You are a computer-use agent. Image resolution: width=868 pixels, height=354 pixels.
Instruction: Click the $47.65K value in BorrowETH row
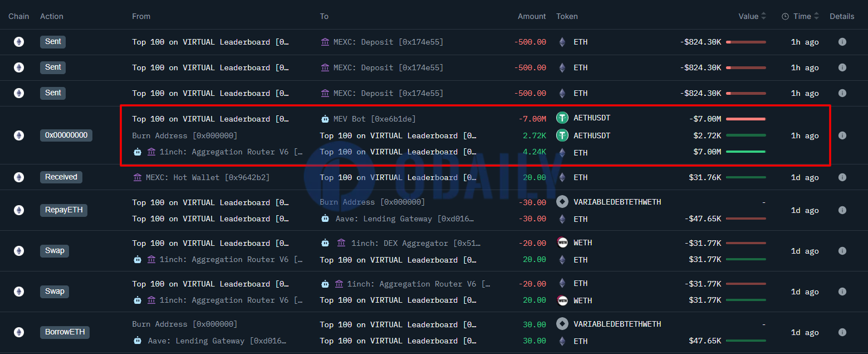(x=705, y=341)
